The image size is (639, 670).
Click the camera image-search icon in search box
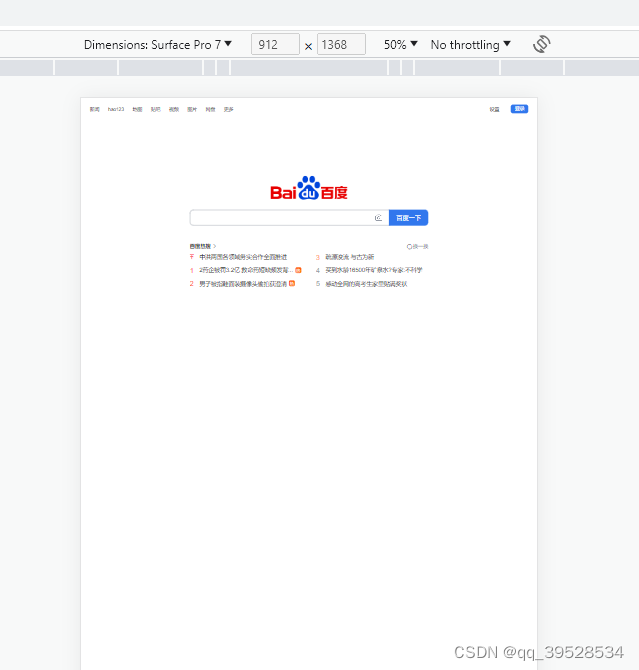tap(378, 218)
